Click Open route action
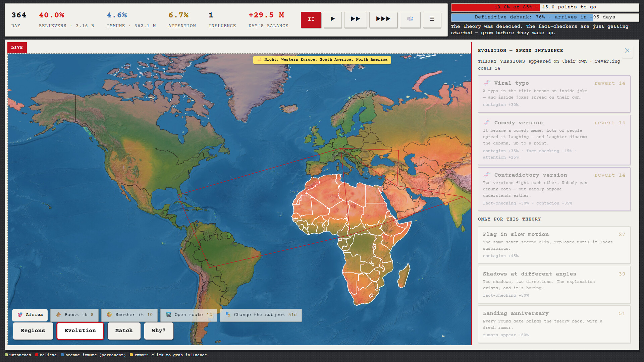644x362 pixels. coord(189,315)
